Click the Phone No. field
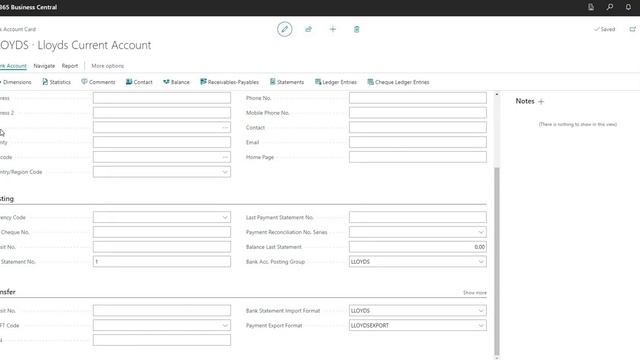Image resolution: width=640 pixels, height=360 pixels. click(418, 98)
